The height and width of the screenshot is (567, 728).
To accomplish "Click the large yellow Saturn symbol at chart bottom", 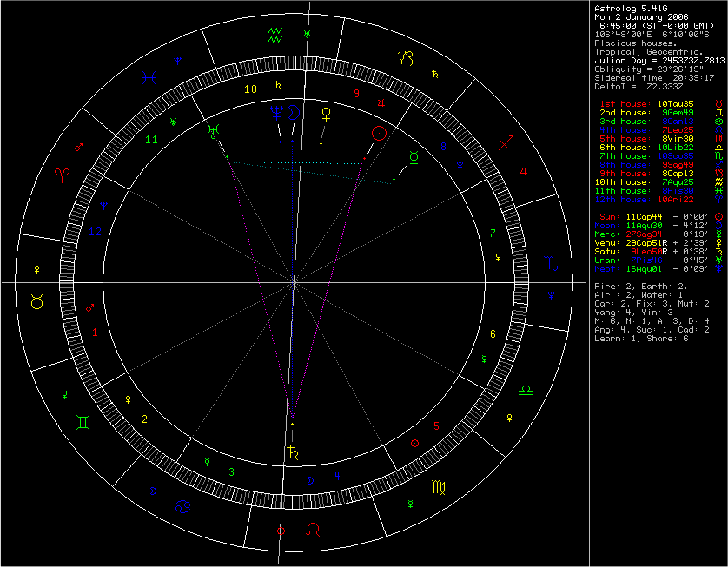I will click(x=294, y=452).
